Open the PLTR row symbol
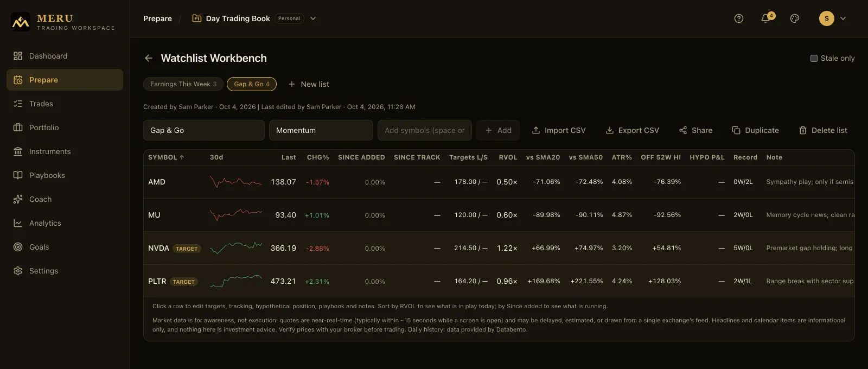This screenshot has height=369, width=868. [157, 281]
